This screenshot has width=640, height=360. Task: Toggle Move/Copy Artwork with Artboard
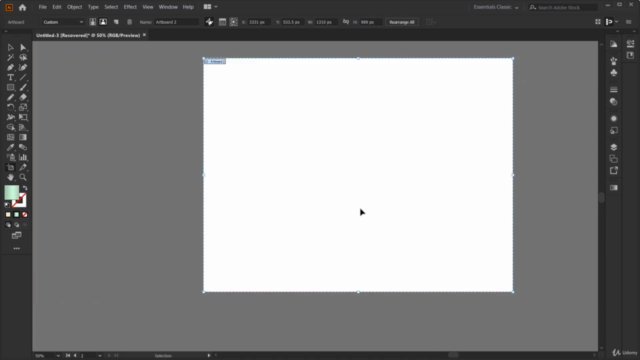pyautogui.click(x=209, y=22)
